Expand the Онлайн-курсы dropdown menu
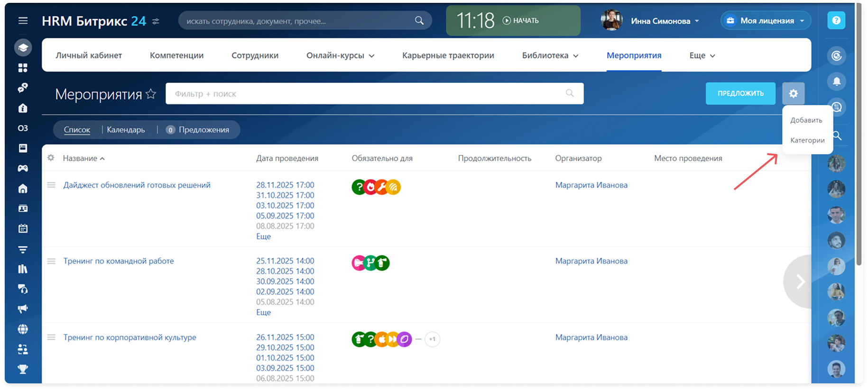Image resolution: width=868 pixels, height=390 pixels. click(x=340, y=55)
